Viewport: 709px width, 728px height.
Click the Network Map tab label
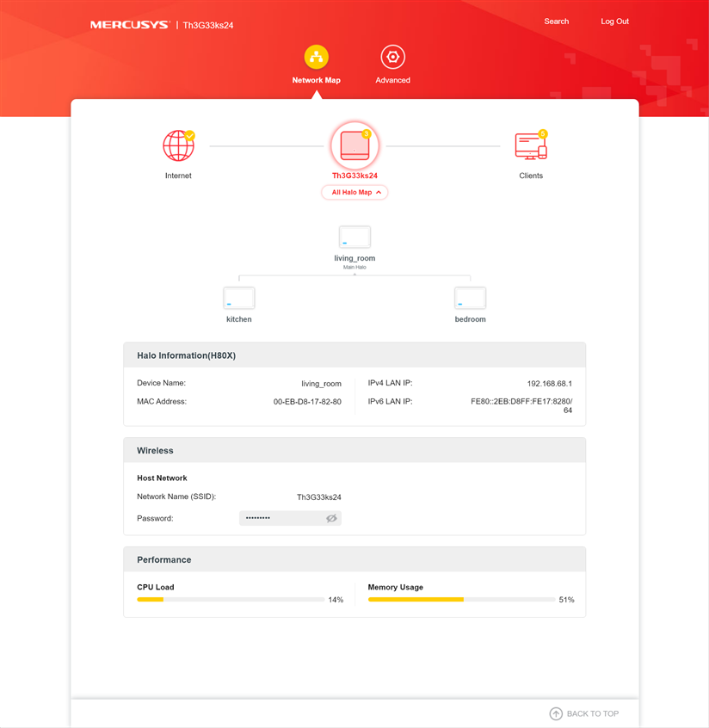coord(316,80)
